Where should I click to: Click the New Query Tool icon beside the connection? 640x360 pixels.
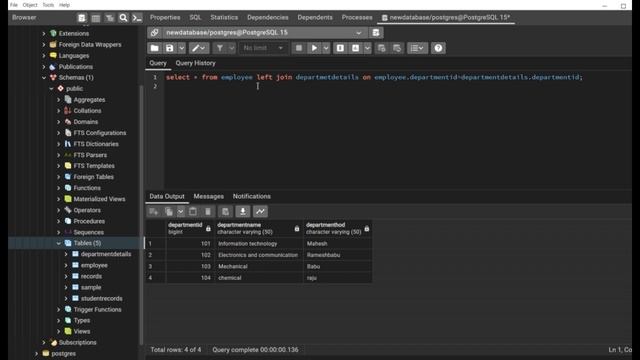click(x=376, y=33)
